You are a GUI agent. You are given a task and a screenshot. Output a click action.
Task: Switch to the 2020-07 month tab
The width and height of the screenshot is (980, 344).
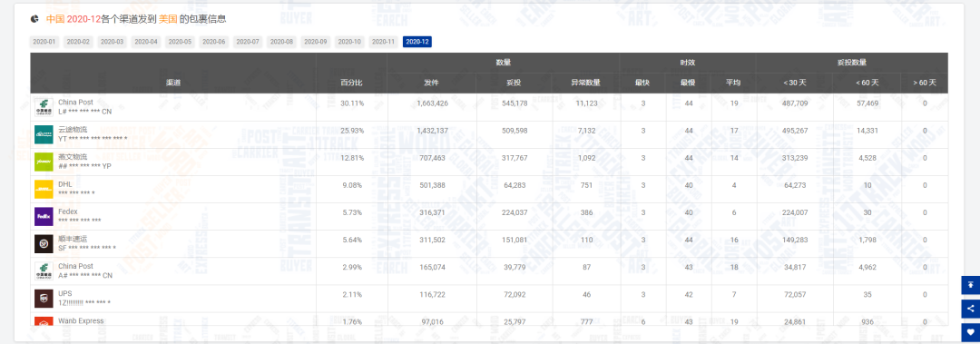(247, 42)
